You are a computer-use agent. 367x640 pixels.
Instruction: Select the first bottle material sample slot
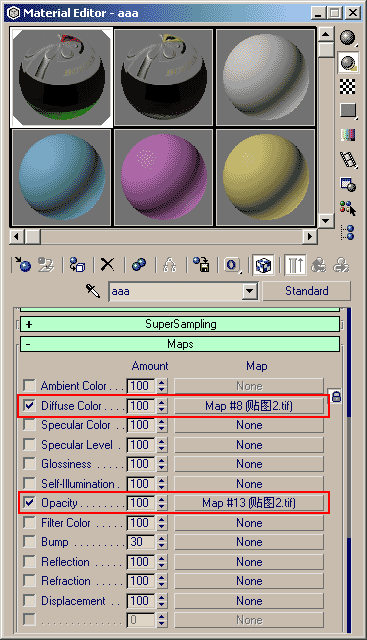pyautogui.click(x=62, y=77)
